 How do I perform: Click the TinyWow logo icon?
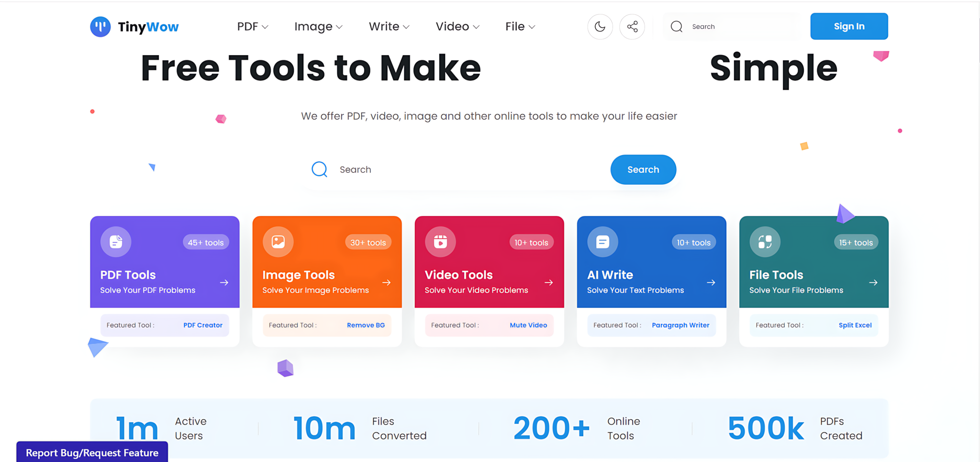pos(100,27)
